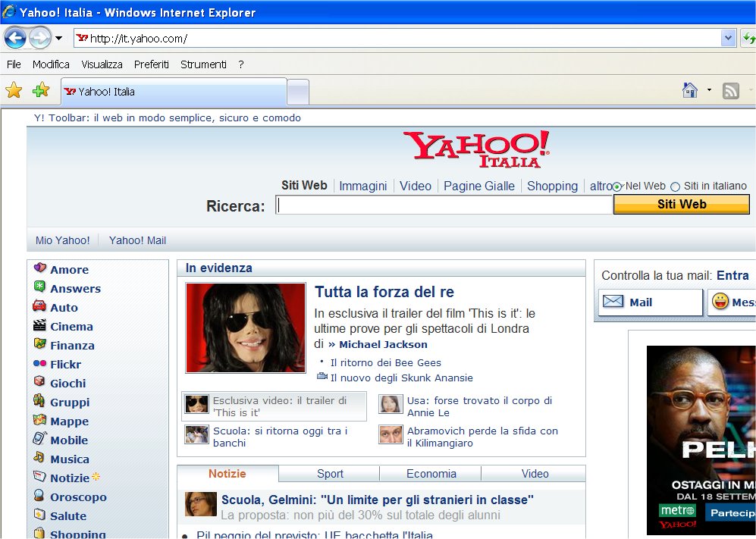The height and width of the screenshot is (539, 756).
Task: Click the Answers icon in sidebar
Action: [39, 287]
